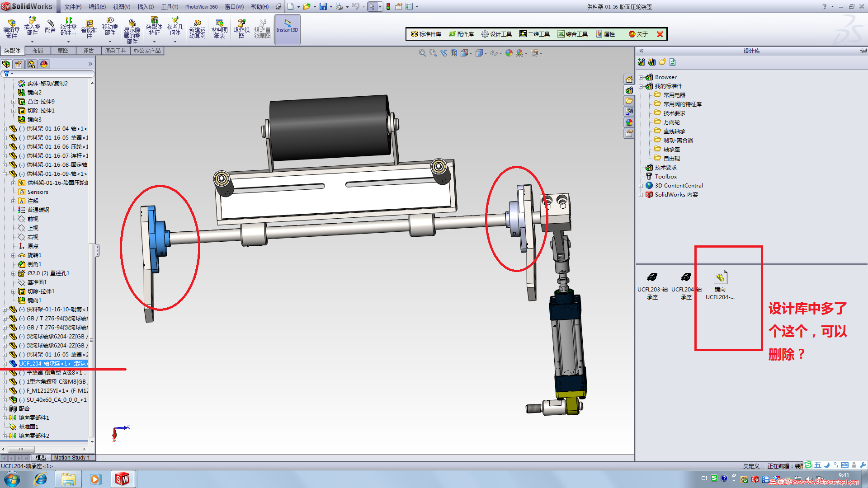Screen dimensions: 868x488
Task: Collapse the 我的标准件 tree node
Action: [641, 86]
